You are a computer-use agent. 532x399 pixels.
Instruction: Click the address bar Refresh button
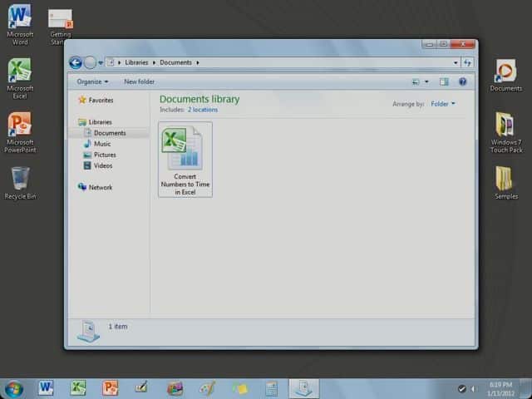point(467,63)
